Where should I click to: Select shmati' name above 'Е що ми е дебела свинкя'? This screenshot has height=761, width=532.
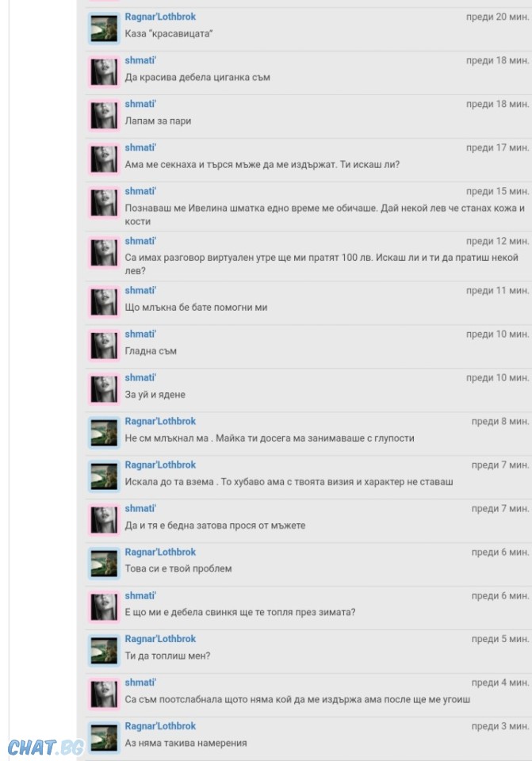[x=140, y=595]
